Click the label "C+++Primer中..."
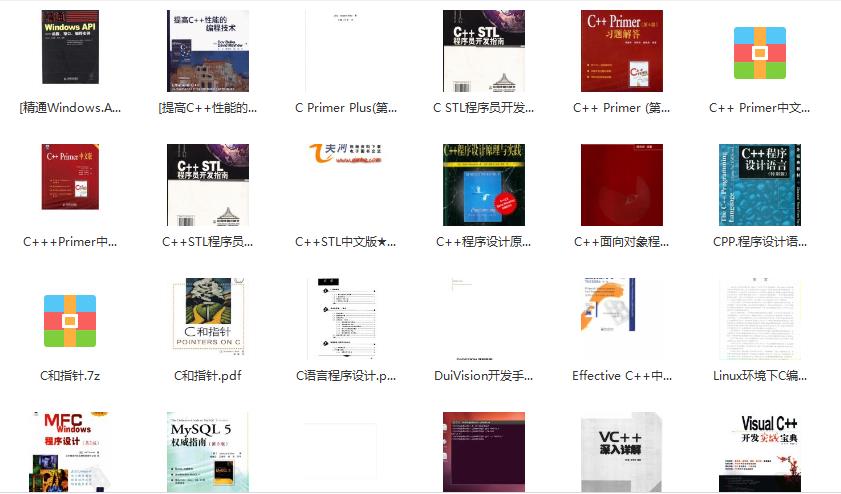This screenshot has height=494, width=841. click(70, 242)
